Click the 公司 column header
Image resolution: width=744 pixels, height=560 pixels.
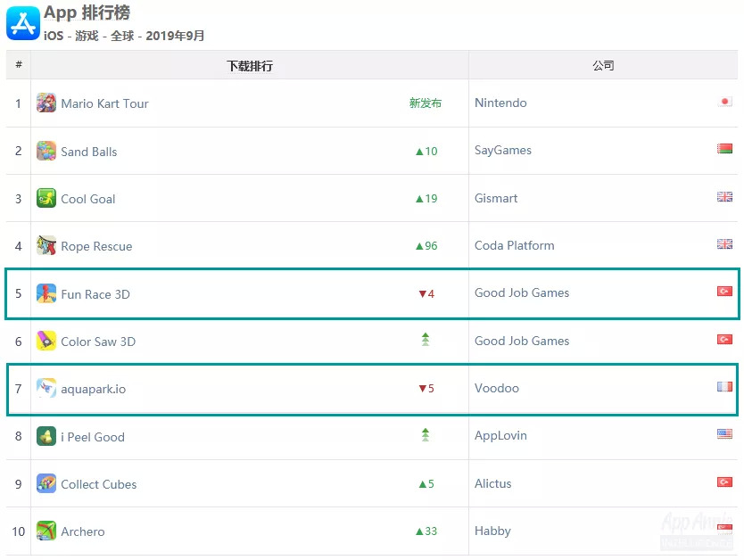tap(603, 66)
